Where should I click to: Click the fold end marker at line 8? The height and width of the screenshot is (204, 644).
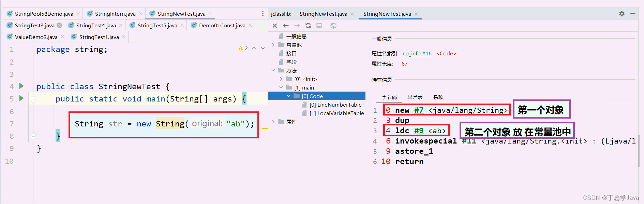[x=33, y=136]
